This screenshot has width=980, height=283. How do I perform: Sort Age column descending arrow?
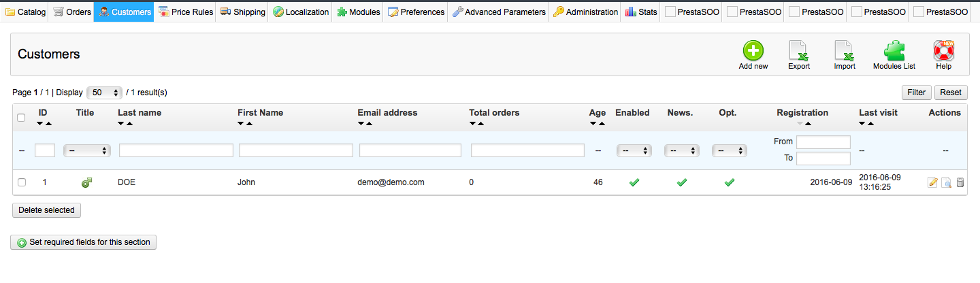[x=593, y=124]
